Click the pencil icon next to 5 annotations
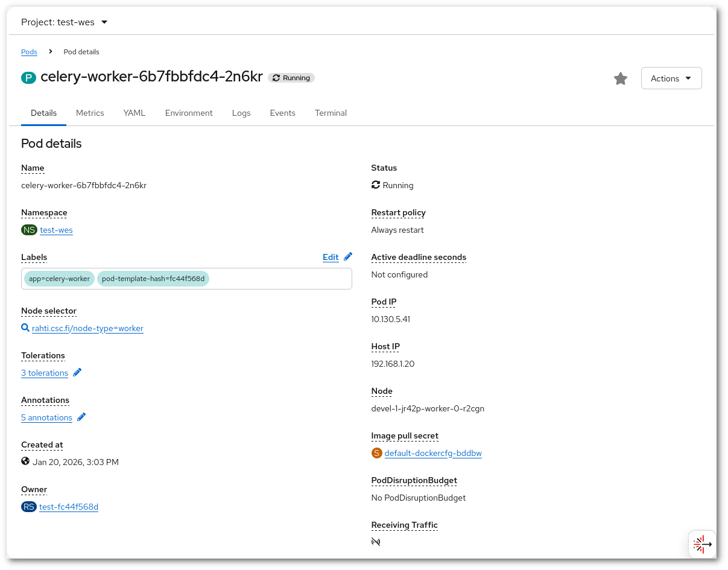 [81, 417]
